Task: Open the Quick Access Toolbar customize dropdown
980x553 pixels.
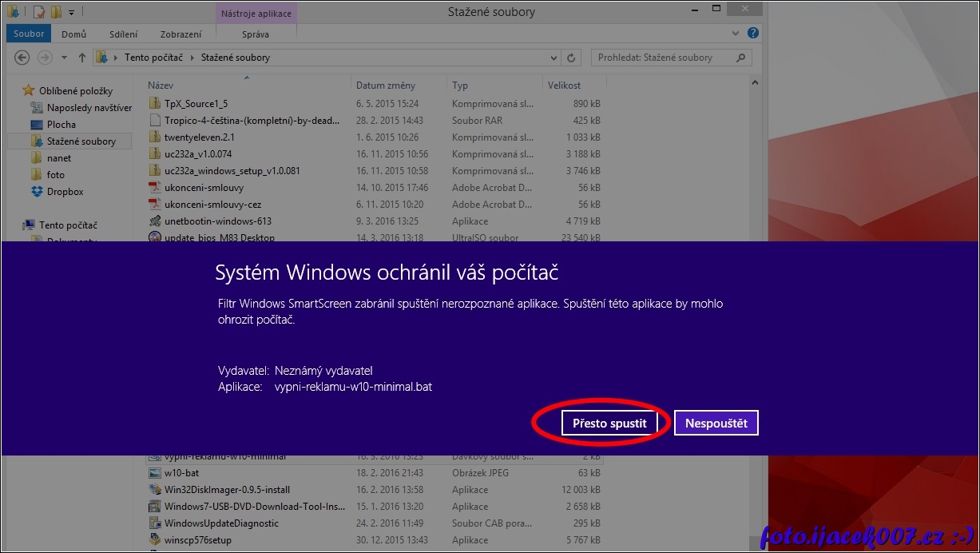Action: (x=71, y=12)
